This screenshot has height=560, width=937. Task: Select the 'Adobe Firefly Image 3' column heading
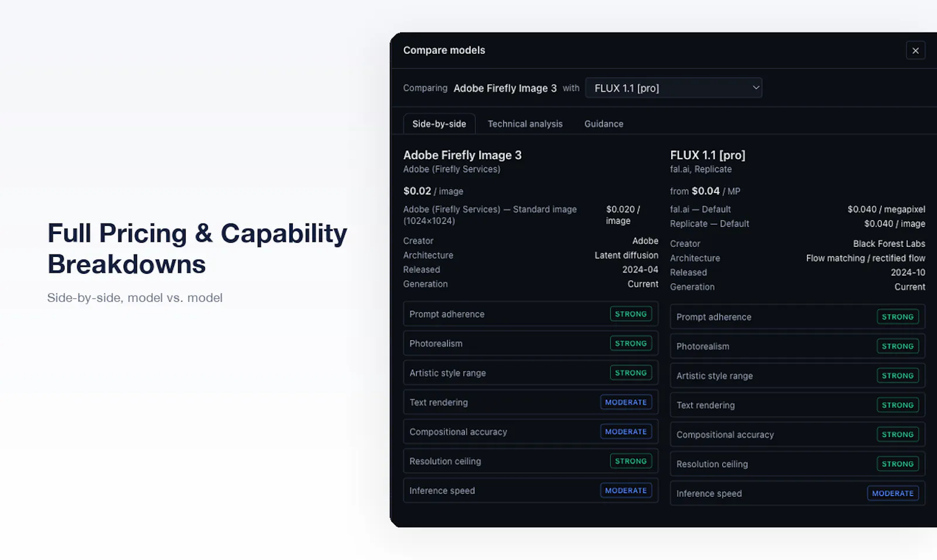click(x=462, y=155)
